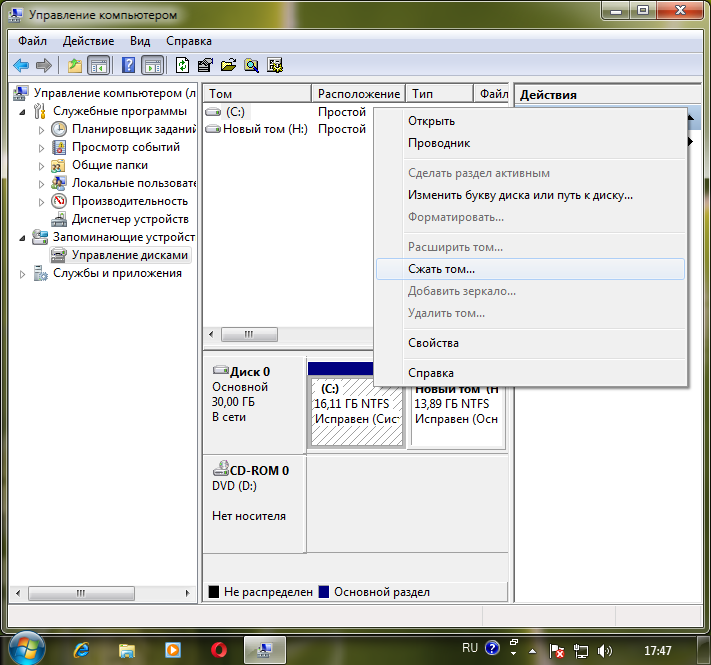711x665 pixels.
Task: Open the Properties toolbar icon
Action: (205, 65)
